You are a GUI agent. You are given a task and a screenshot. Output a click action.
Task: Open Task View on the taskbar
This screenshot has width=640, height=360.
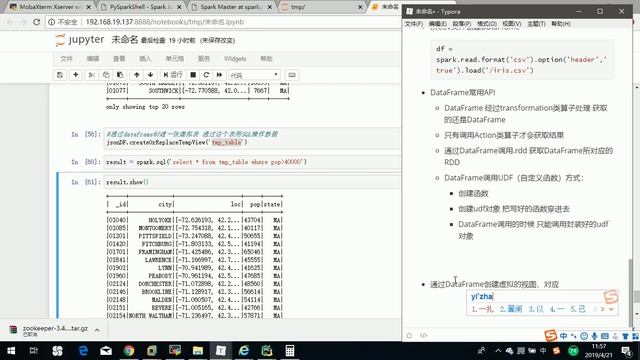pos(33,351)
